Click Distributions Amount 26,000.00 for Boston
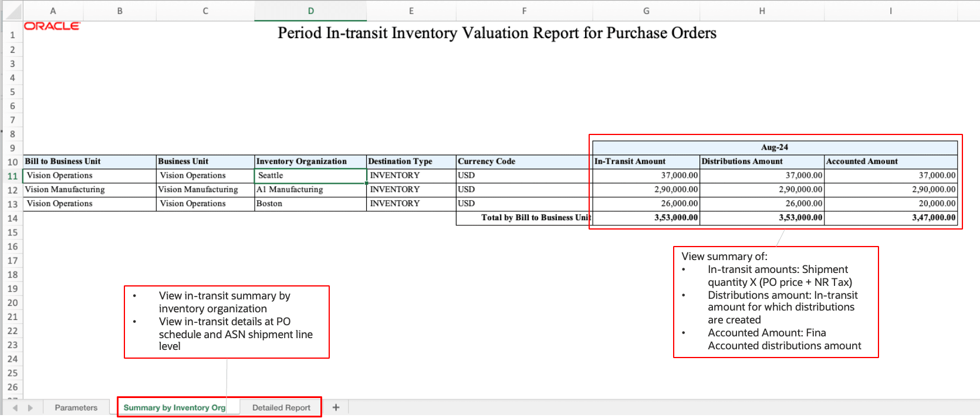This screenshot has height=418, width=980. pyautogui.click(x=762, y=204)
